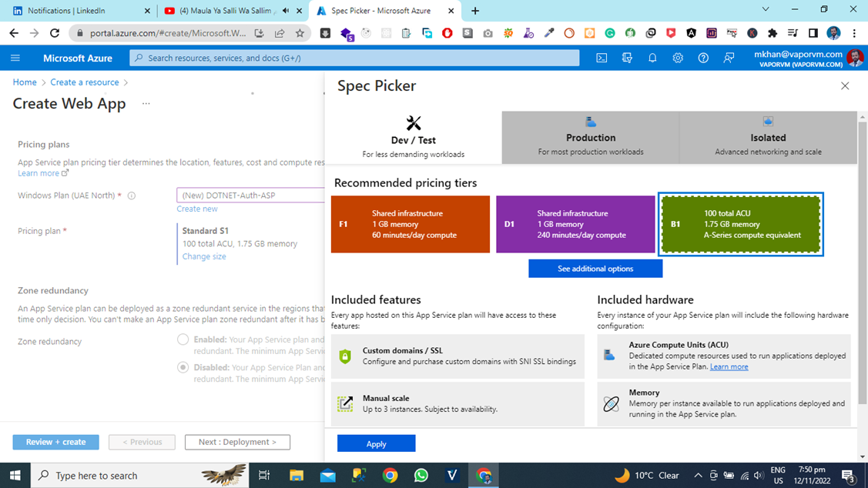The width and height of the screenshot is (868, 488).
Task: Open the browser tab search dropdown
Action: coord(765,10)
